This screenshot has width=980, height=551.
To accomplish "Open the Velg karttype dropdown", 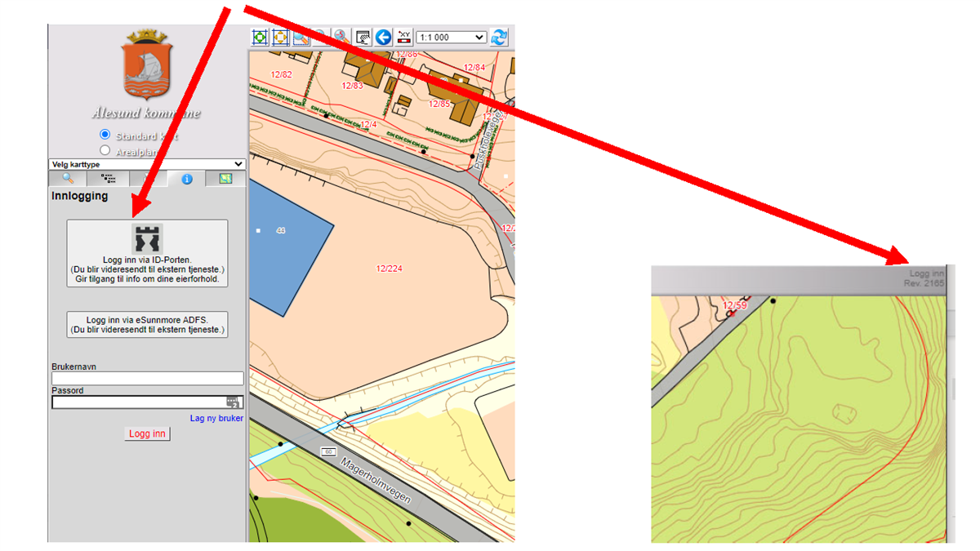I will coord(147,164).
